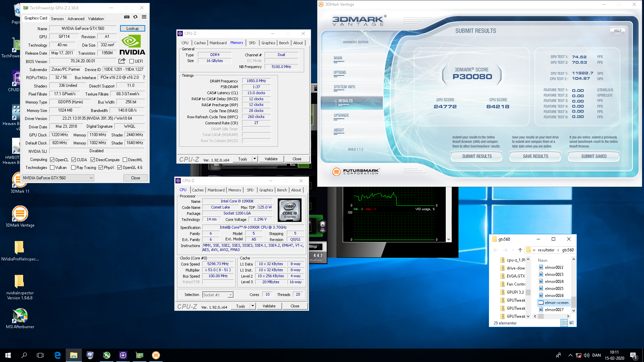The image size is (644, 362).
Task: Take a GPU-Z screenshot with the camera icon
Action: 127,17
